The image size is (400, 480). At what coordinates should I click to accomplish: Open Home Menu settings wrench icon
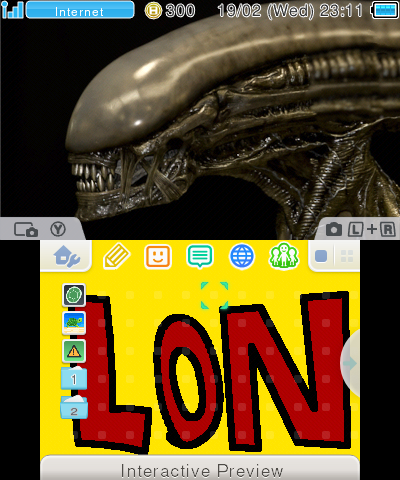pyautogui.click(x=67, y=256)
